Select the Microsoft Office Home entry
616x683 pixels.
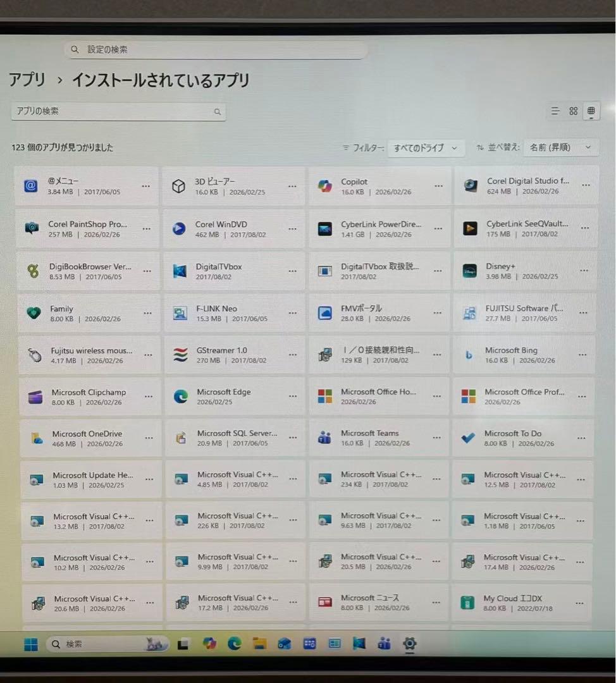coord(379,397)
